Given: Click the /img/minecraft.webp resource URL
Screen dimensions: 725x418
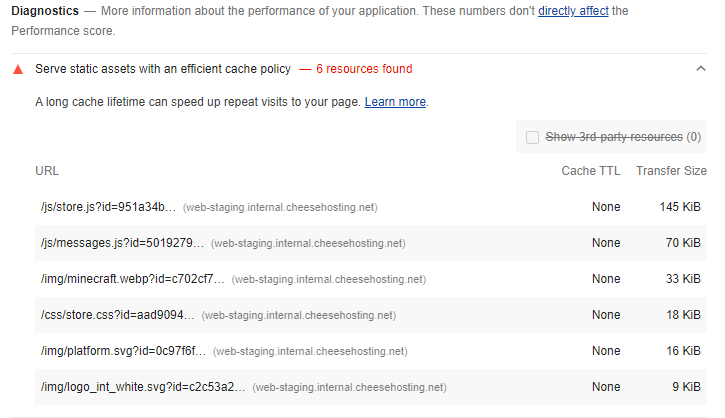Looking at the screenshot, I should coord(132,279).
